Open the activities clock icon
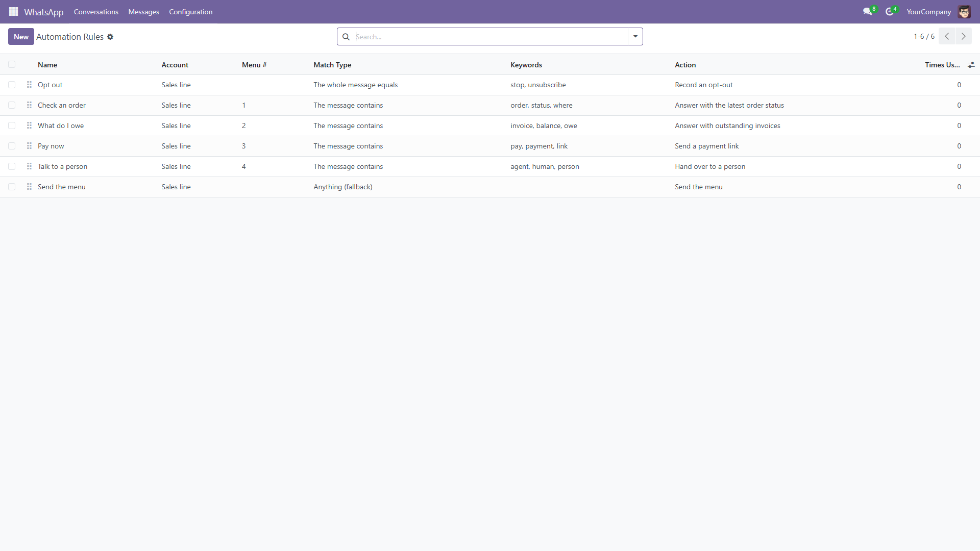 click(x=890, y=11)
